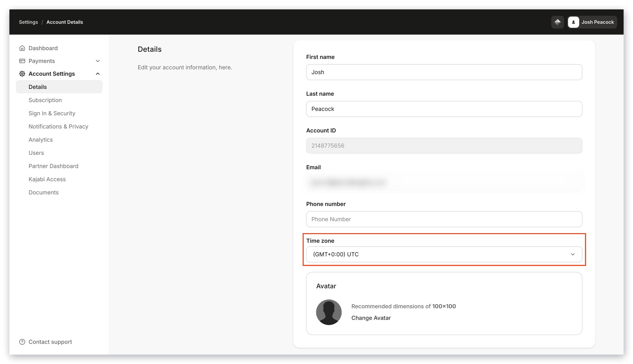Open Kajabi Access settings

pyautogui.click(x=47, y=179)
